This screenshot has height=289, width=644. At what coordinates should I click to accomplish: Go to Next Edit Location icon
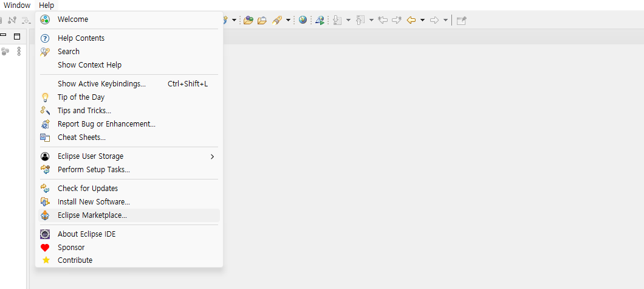click(396, 19)
